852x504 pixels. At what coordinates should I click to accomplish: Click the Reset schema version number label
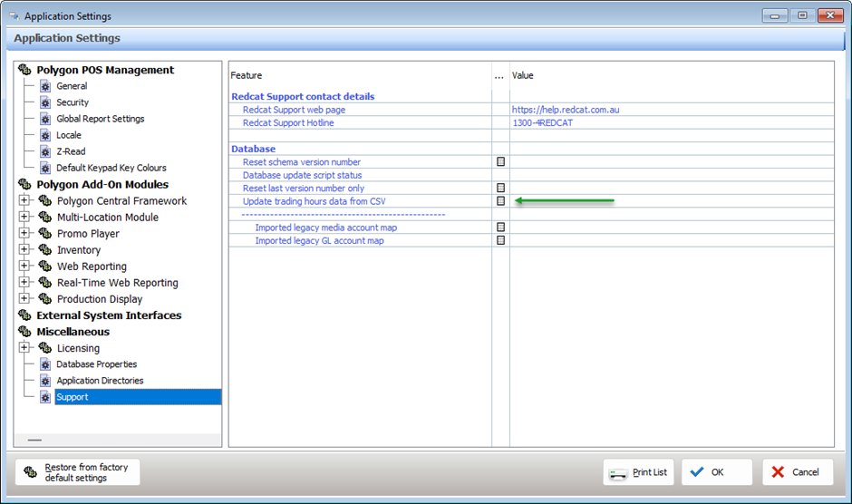point(302,162)
